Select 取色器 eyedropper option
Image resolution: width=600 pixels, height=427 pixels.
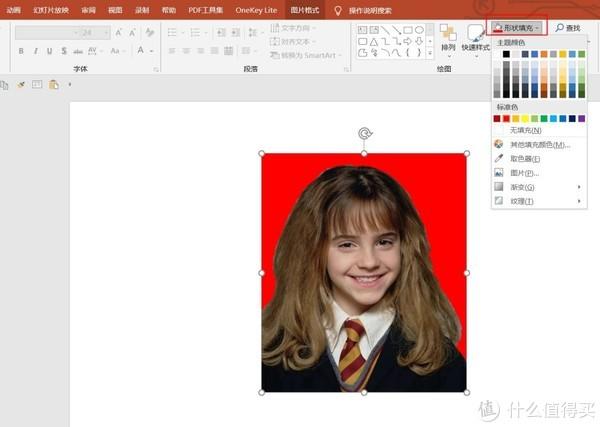coord(539,158)
